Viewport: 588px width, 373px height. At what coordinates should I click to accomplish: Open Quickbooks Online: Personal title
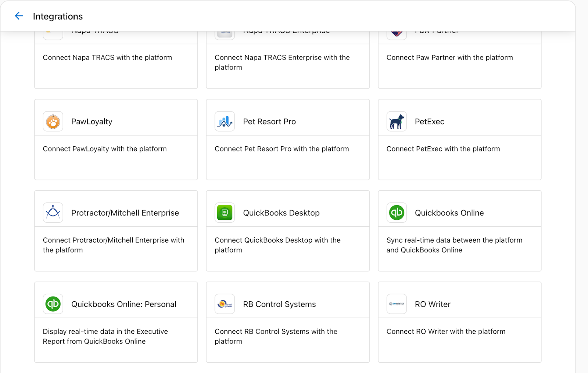[124, 304]
